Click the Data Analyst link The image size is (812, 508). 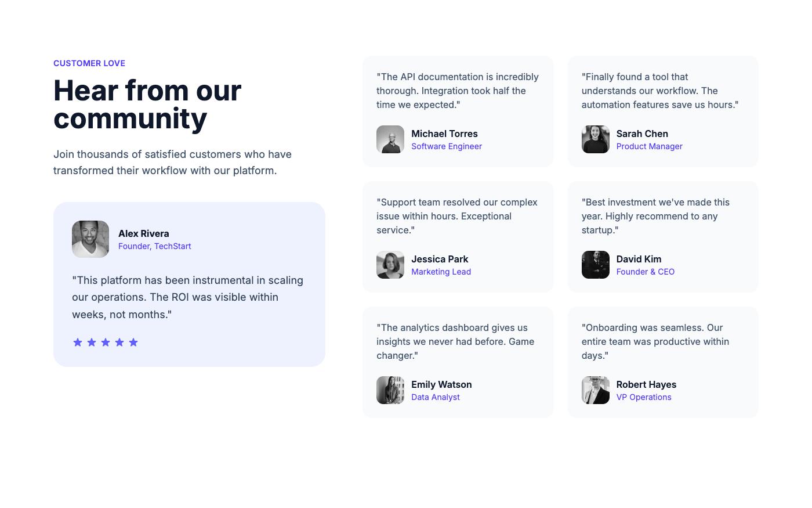pos(436,397)
